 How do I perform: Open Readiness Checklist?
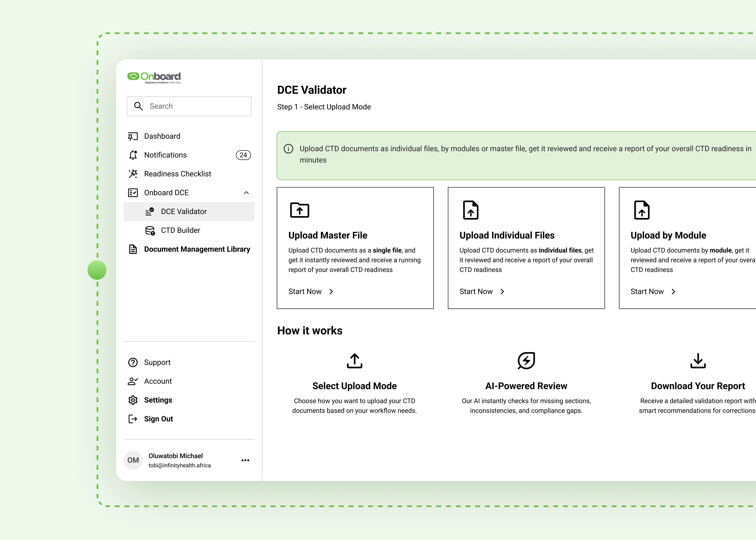177,174
